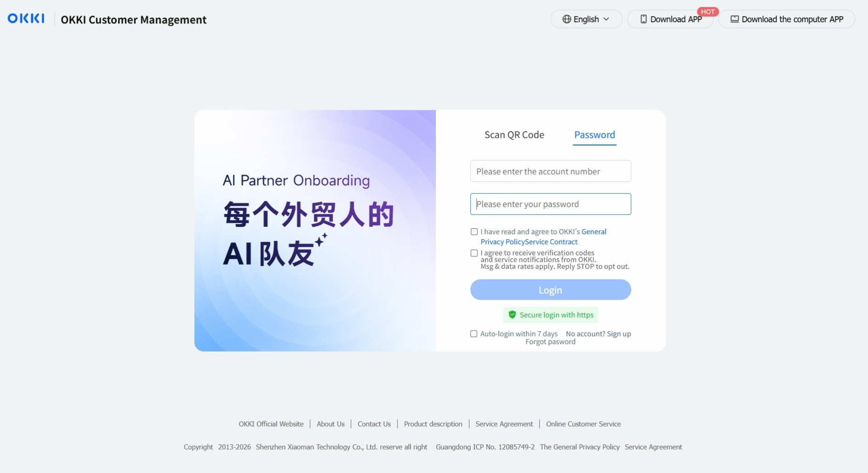
Task: Click No account? Sign up link
Action: coord(598,334)
